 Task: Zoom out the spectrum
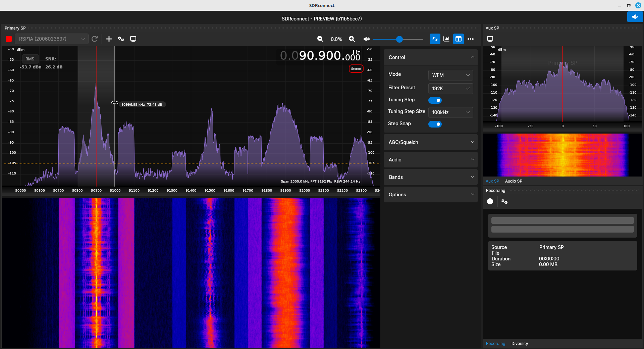[320, 39]
